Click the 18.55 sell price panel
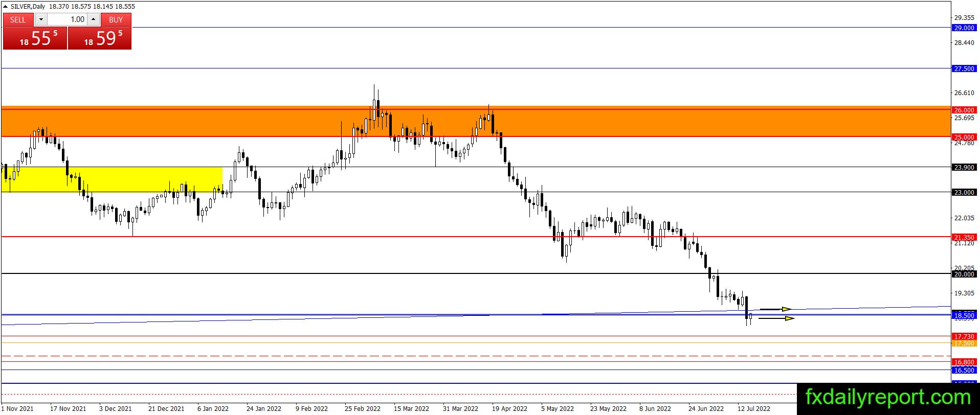980x415 pixels. [x=35, y=38]
